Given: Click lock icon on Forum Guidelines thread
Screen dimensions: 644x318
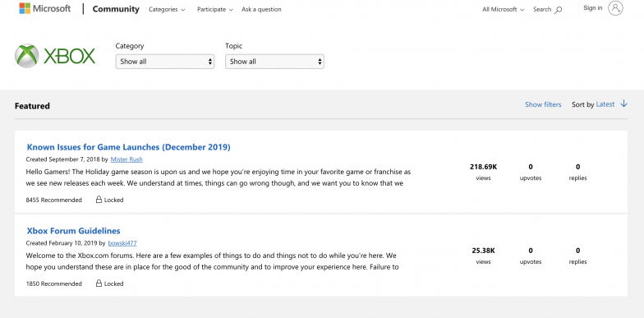Looking at the screenshot, I should pos(99,283).
